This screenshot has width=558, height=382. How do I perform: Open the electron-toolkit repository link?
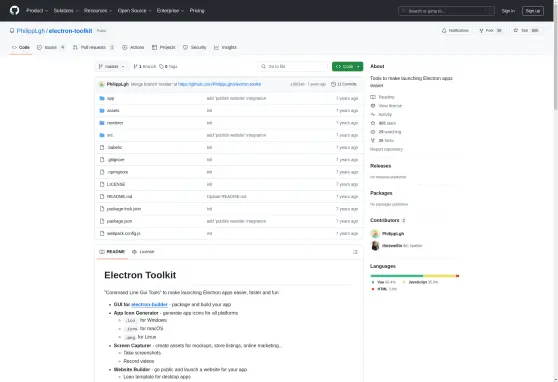pos(70,31)
